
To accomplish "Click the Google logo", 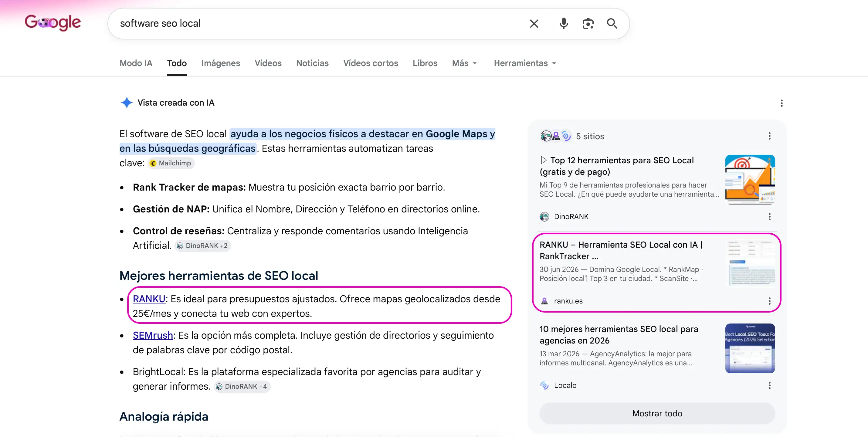I will (x=53, y=22).
